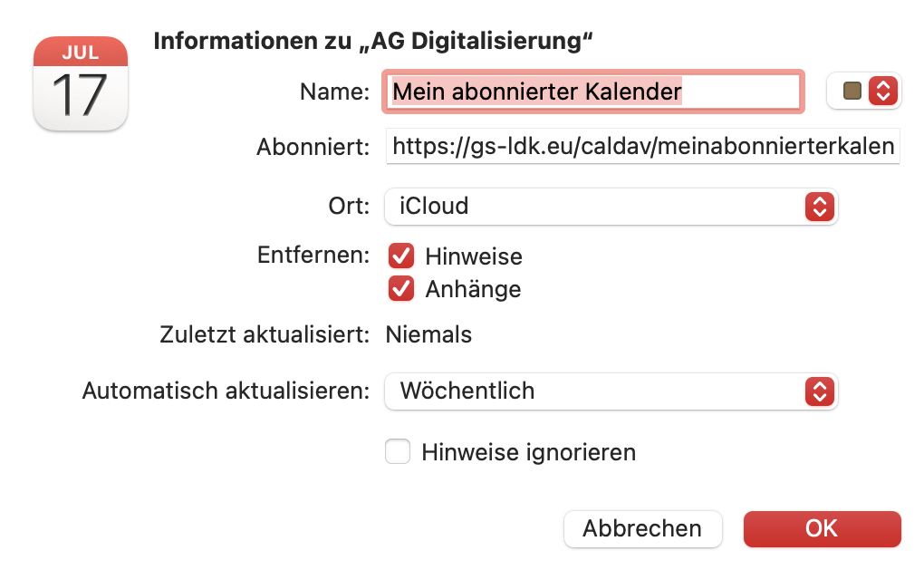Focus the Name field with Mein abonnierter Kalender

click(593, 92)
